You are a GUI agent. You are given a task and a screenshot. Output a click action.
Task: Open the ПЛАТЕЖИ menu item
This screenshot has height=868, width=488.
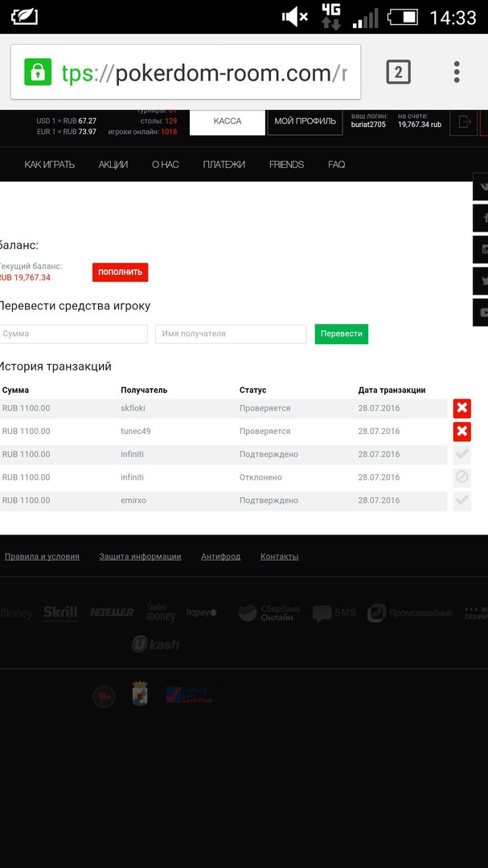tap(223, 165)
